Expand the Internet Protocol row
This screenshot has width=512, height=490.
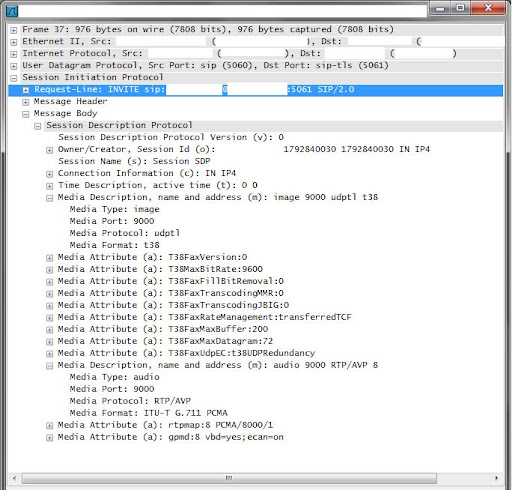14,54
